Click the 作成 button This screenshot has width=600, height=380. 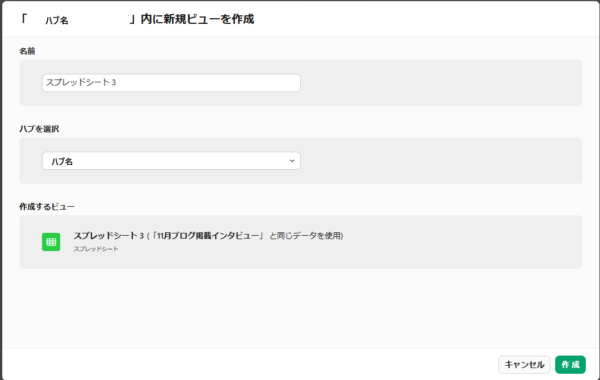tap(570, 365)
